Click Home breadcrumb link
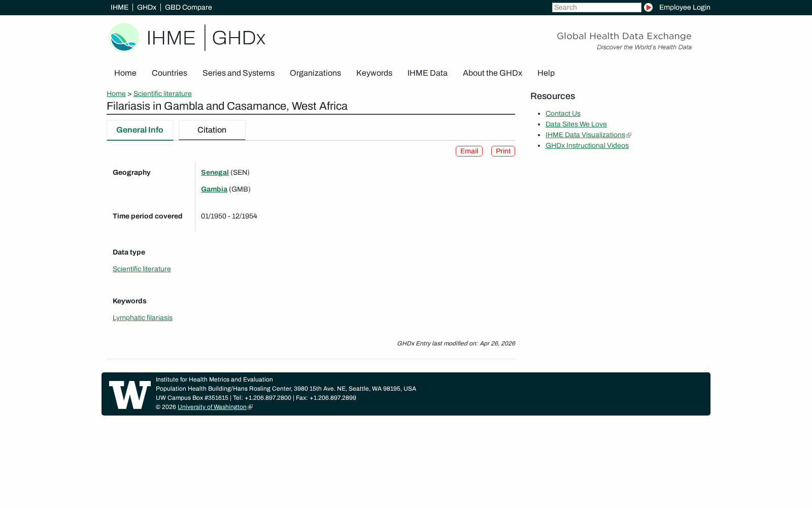812x508 pixels. (x=116, y=93)
